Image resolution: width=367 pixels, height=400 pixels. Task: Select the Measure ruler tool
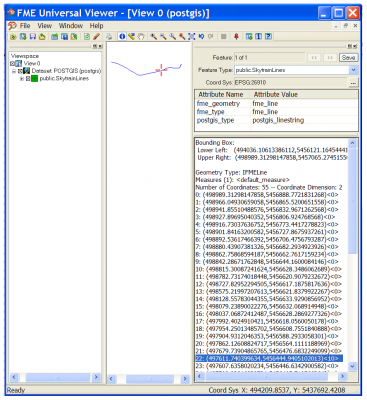click(131, 37)
